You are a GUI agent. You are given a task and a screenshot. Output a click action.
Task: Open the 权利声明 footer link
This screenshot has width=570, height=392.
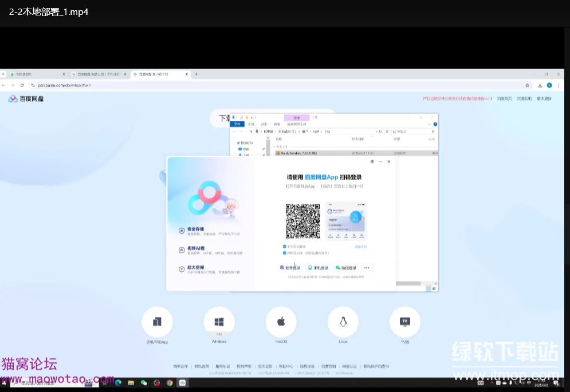pyautogui.click(x=244, y=367)
